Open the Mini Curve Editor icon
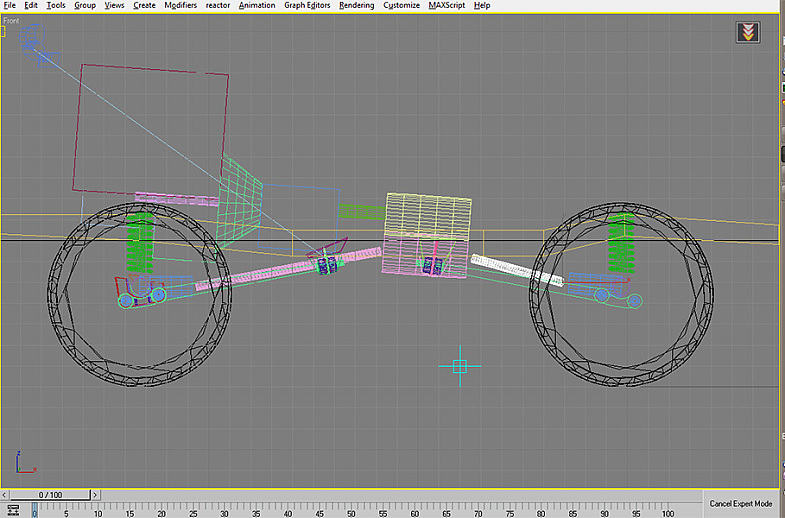The height and width of the screenshot is (518, 785). [13, 510]
